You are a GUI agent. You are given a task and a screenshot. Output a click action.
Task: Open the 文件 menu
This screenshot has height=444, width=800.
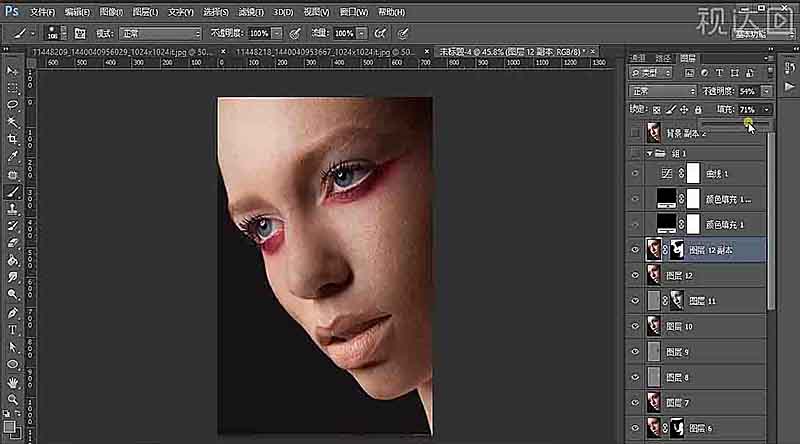42,12
